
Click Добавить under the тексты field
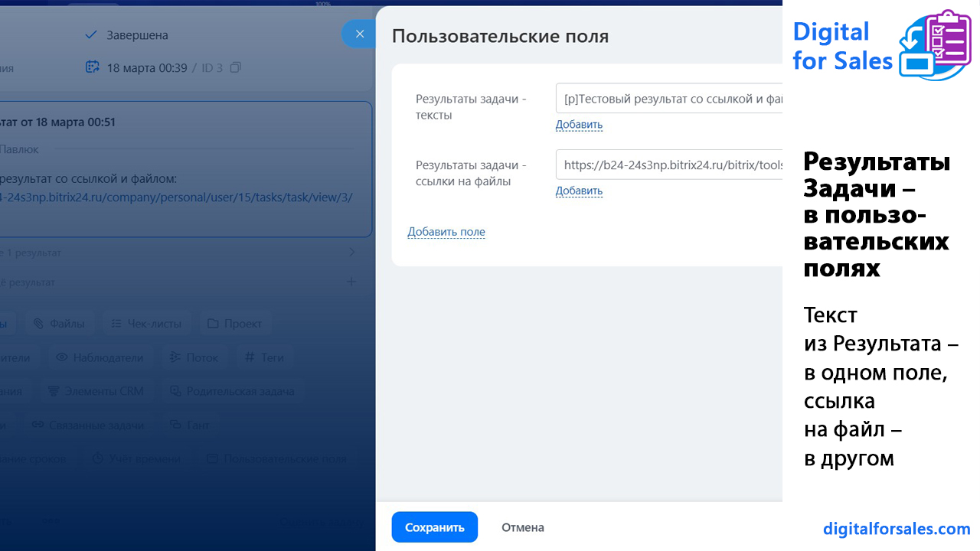point(579,125)
